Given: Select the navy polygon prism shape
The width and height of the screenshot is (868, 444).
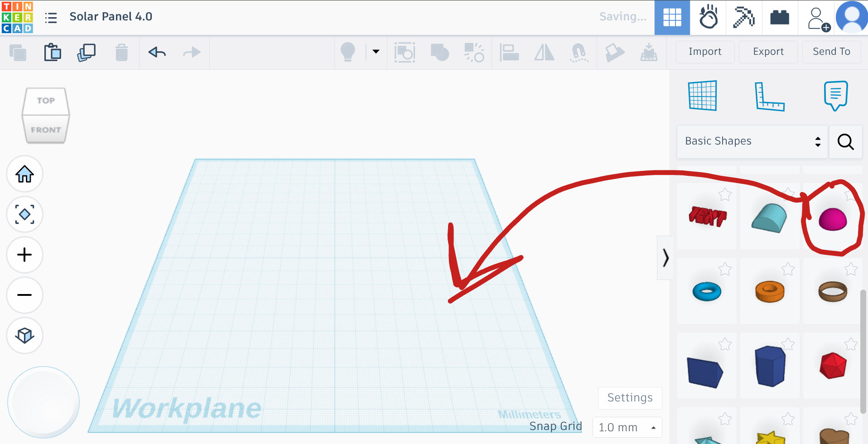Looking at the screenshot, I should (x=770, y=366).
